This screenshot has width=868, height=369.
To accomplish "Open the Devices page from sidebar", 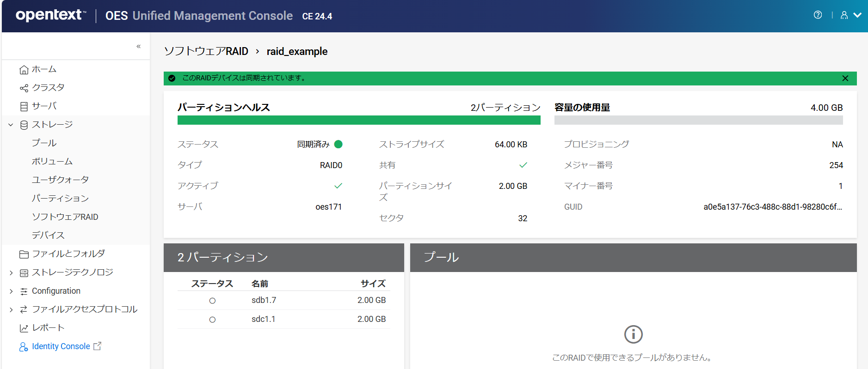I will click(x=48, y=236).
